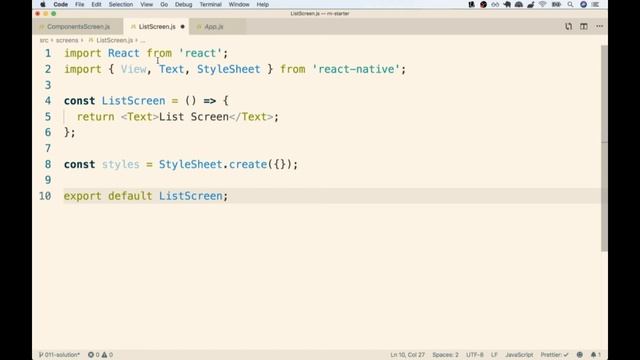Click the breadcrumb ellipsis symbol segment
Viewport: 640px width, 360px height.
pyautogui.click(x=142, y=40)
